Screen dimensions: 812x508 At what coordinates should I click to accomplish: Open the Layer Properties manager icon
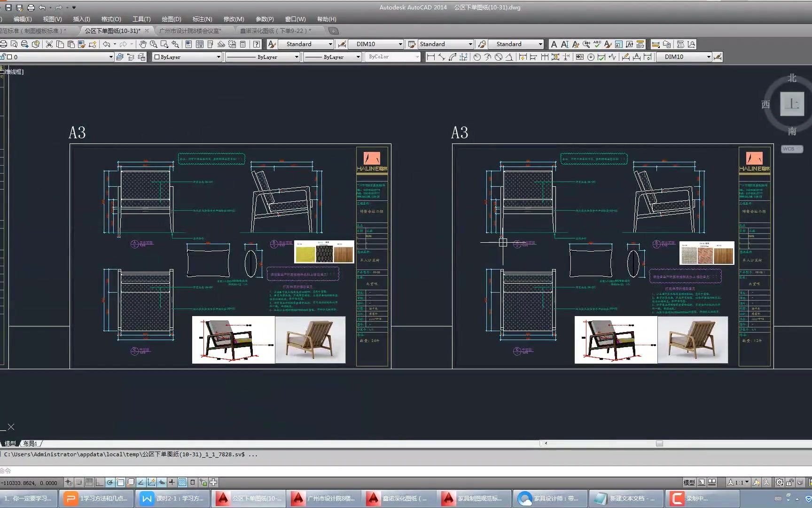120,57
